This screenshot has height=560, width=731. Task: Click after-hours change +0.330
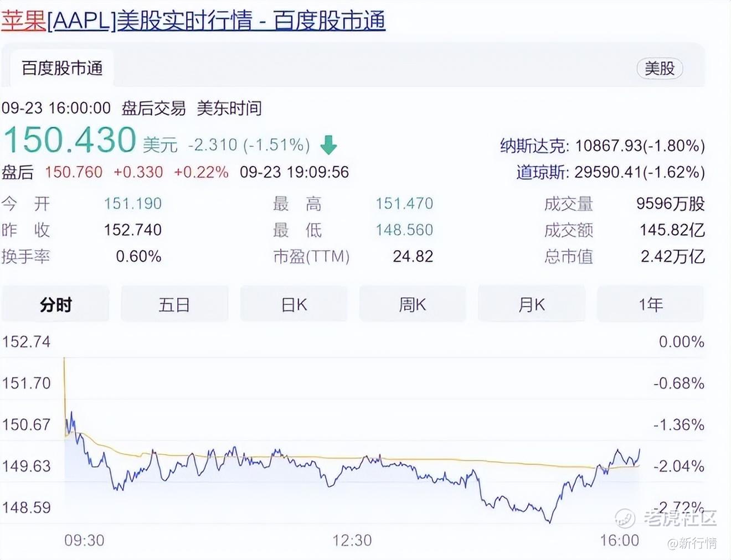138,172
